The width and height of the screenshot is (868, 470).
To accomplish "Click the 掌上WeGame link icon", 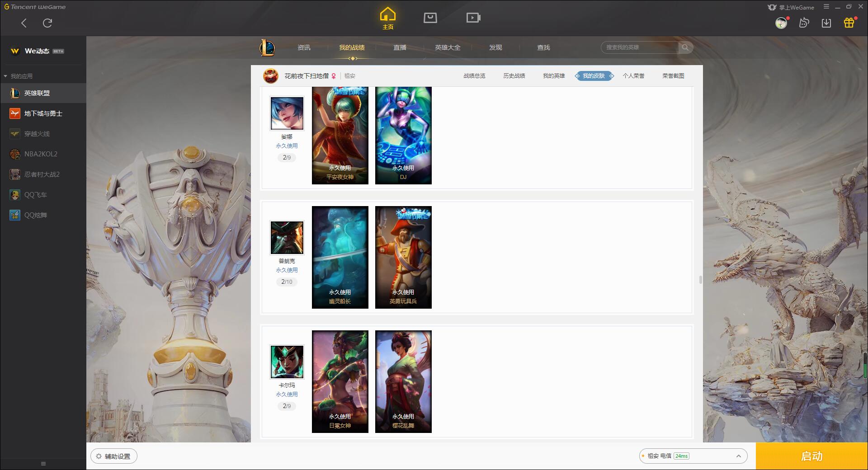I will click(x=791, y=7).
